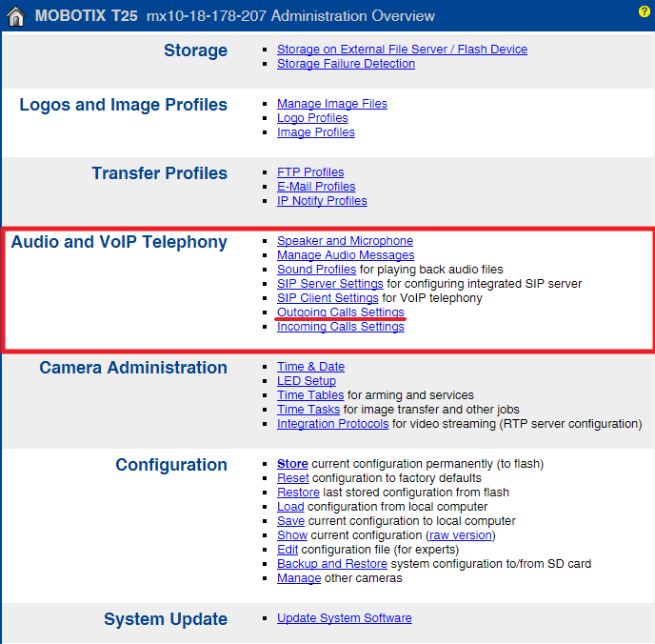
Task: Open the FTP Profiles link
Action: 310,172
